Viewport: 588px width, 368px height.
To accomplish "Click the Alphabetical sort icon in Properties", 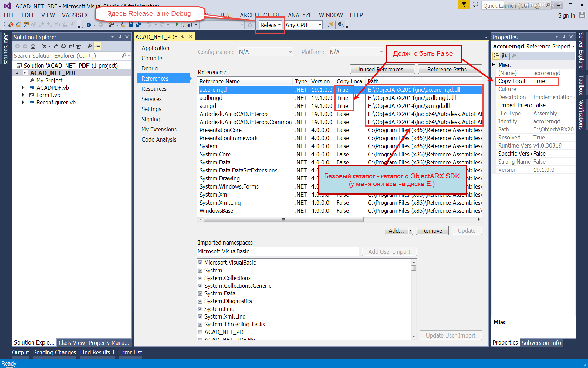I will (504, 55).
